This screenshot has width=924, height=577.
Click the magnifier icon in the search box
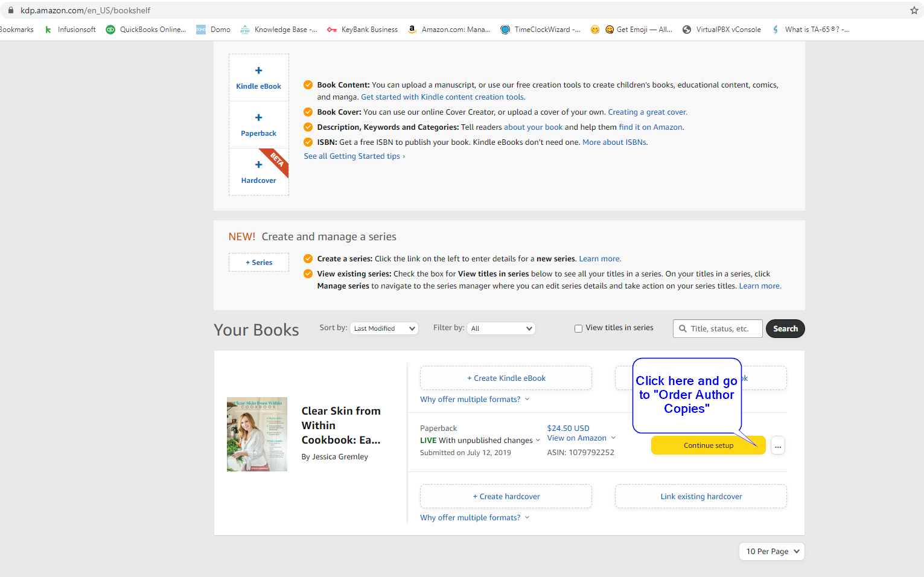(x=683, y=329)
